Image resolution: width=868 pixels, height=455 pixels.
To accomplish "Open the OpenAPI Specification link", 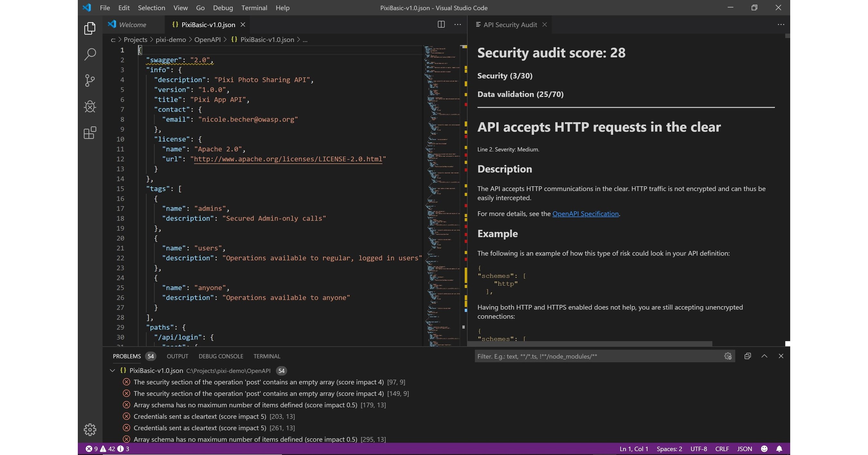I will pos(585,214).
